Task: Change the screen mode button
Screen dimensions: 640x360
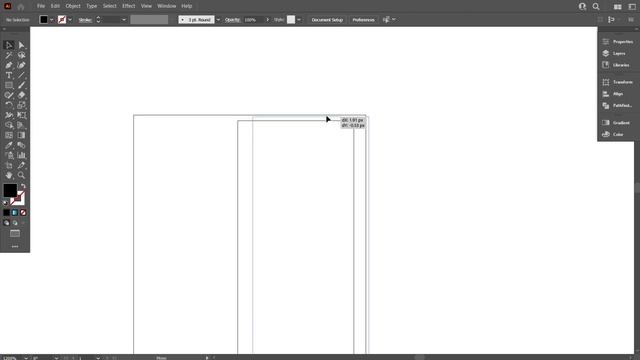Action: point(15,233)
